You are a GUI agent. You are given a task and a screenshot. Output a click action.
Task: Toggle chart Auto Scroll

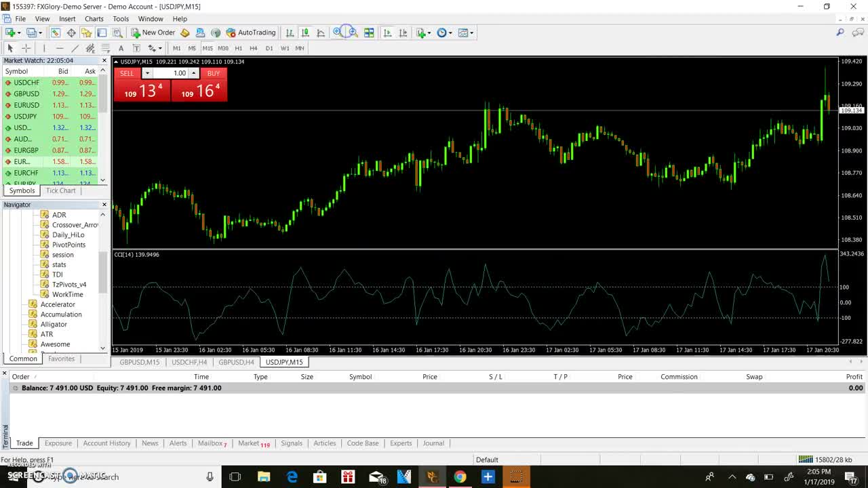point(387,33)
